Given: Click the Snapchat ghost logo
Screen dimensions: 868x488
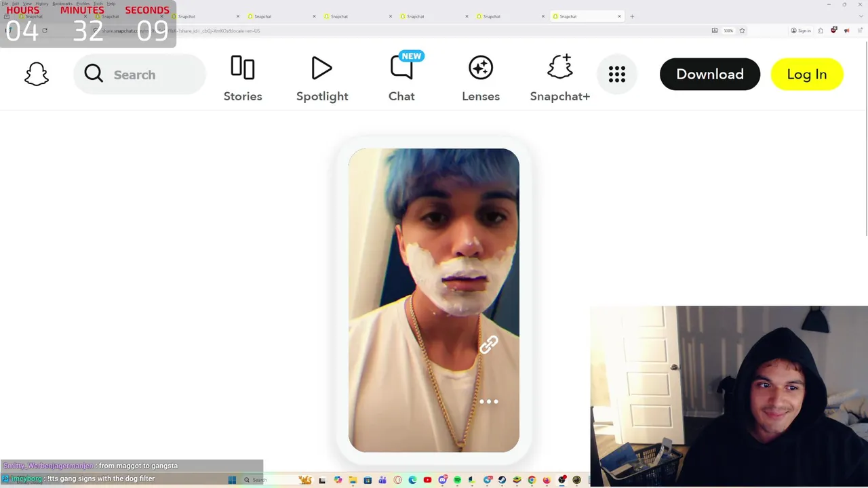Looking at the screenshot, I should (x=37, y=75).
